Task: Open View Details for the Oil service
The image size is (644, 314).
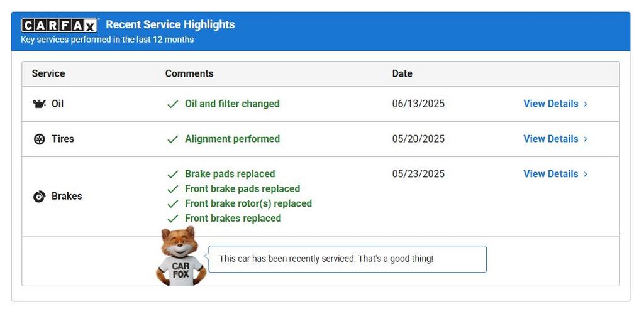Action: tap(550, 104)
